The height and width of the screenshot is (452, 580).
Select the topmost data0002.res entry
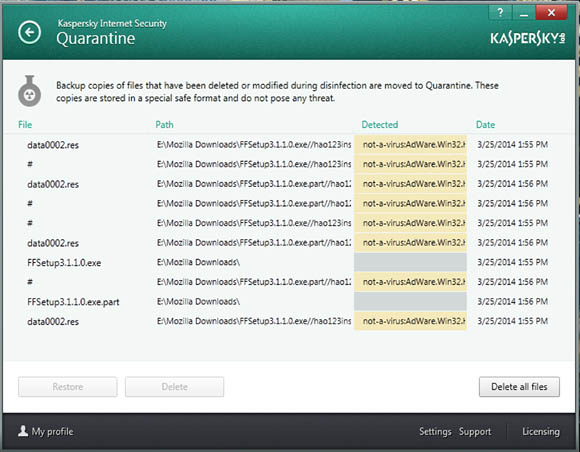coord(53,145)
